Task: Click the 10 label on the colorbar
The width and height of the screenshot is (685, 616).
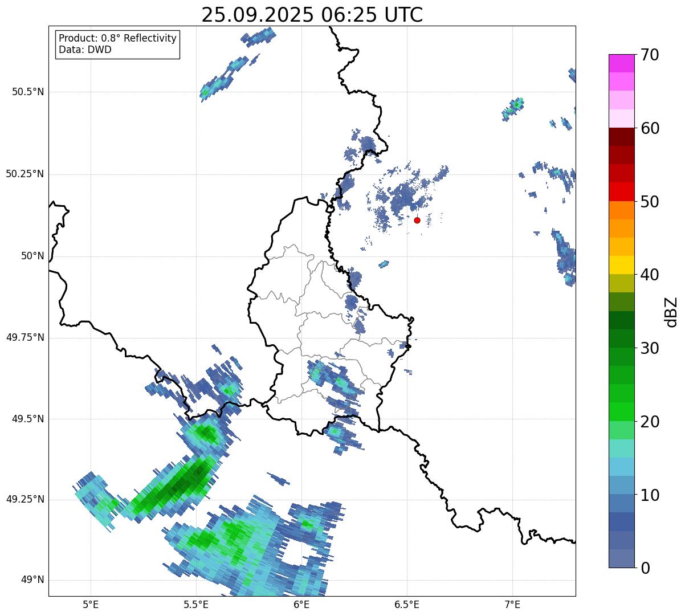Action: click(650, 495)
